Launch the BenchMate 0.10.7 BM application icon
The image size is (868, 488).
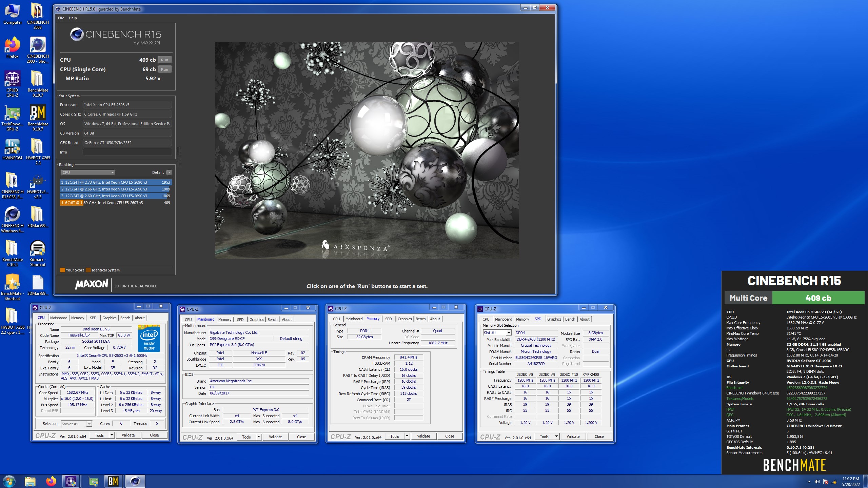tap(38, 118)
